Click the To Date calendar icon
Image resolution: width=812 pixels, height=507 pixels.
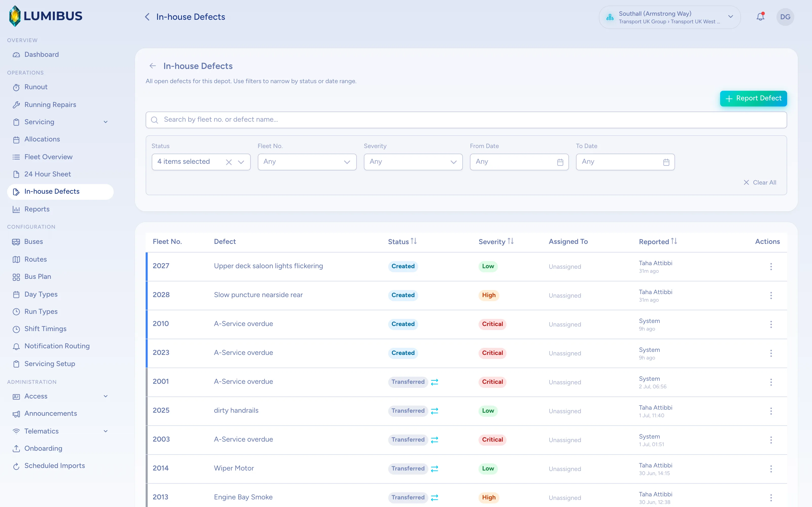coord(666,162)
